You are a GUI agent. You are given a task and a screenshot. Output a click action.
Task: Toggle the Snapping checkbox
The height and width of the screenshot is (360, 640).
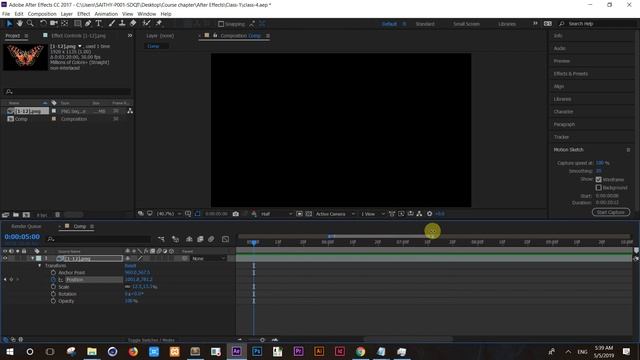pos(221,24)
